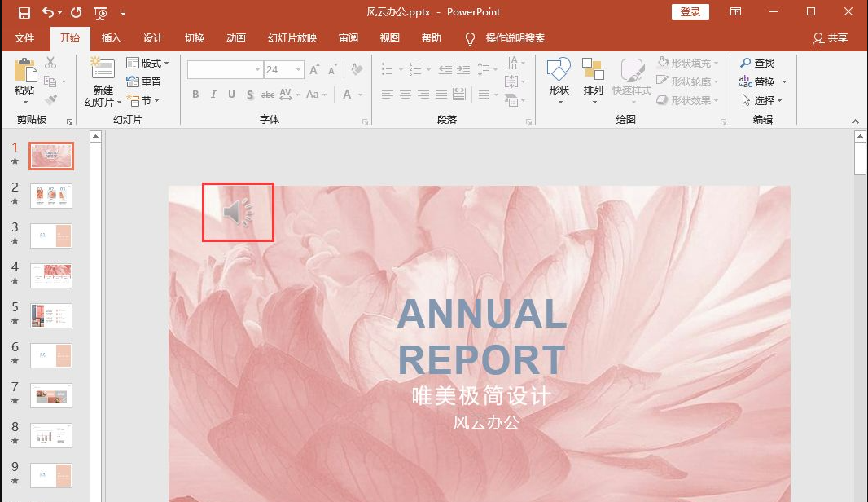Click the Reset (重置) slide icon

134,82
